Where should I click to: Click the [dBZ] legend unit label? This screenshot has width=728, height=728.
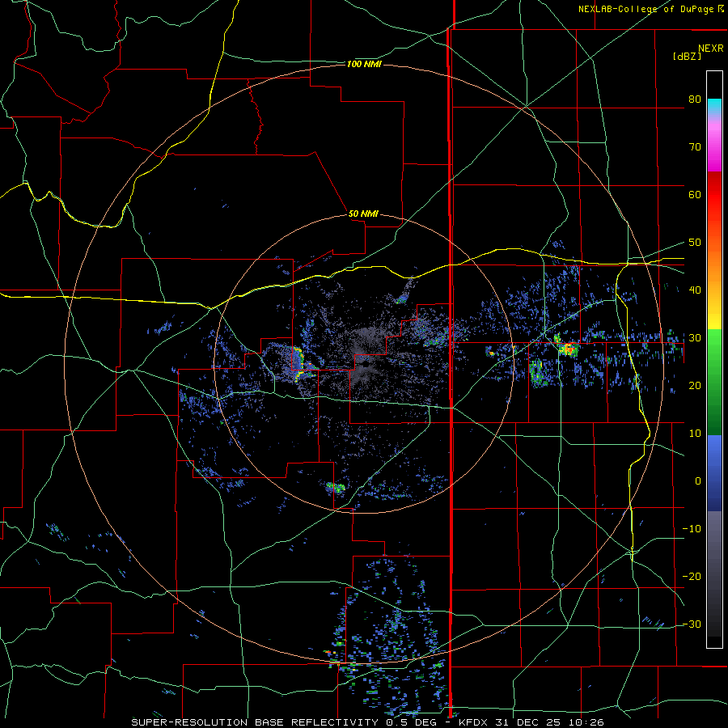(687, 56)
